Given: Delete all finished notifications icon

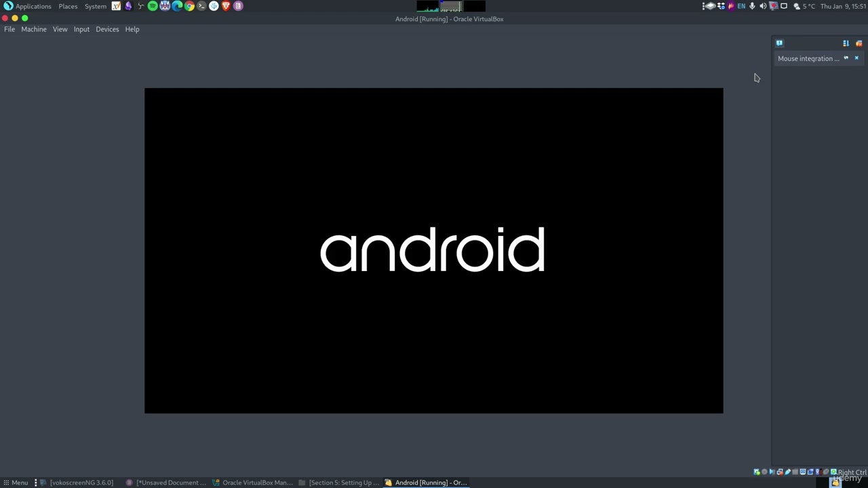Looking at the screenshot, I should tap(859, 43).
